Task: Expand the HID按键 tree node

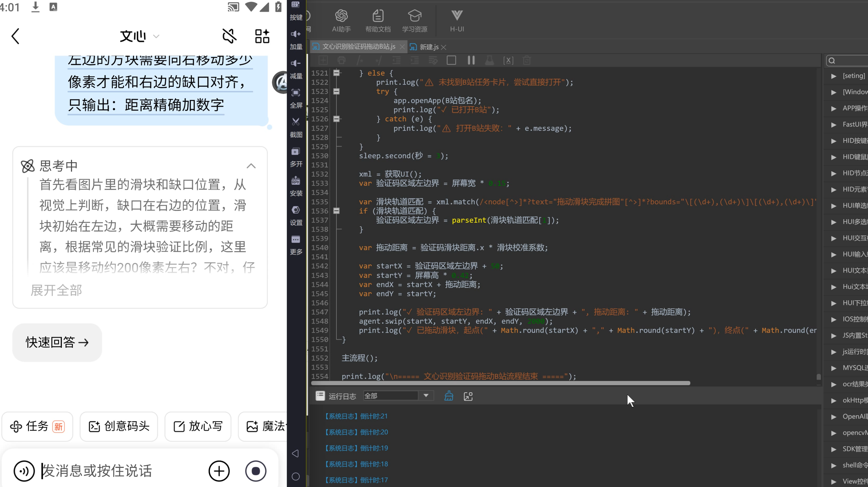Action: pyautogui.click(x=834, y=141)
